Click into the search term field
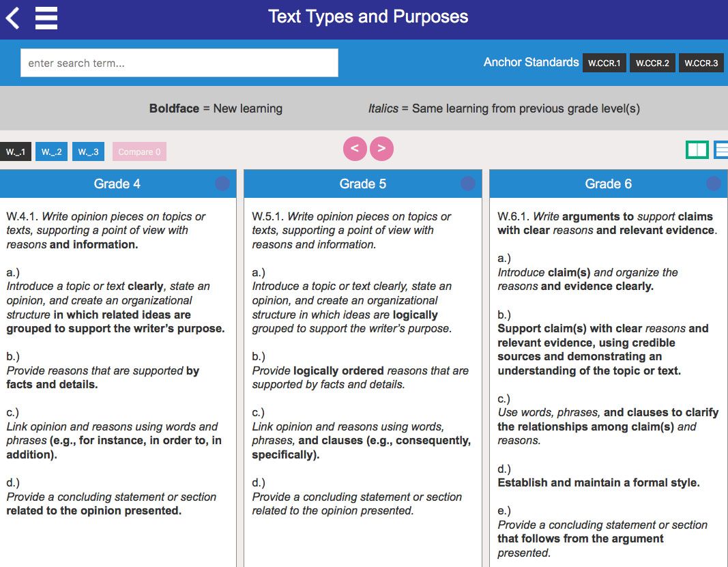This screenshot has height=567, width=728. 179,63
